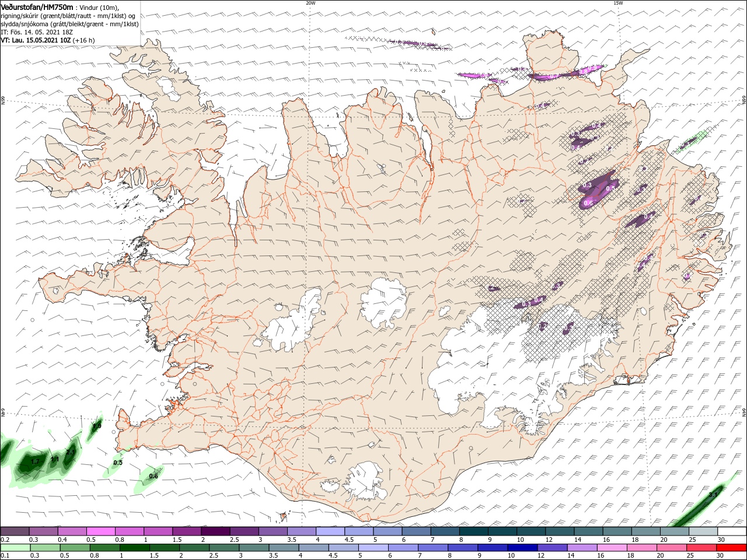Click the 20W longitude label
Image resolution: width=747 pixels, height=560 pixels.
(x=310, y=3)
